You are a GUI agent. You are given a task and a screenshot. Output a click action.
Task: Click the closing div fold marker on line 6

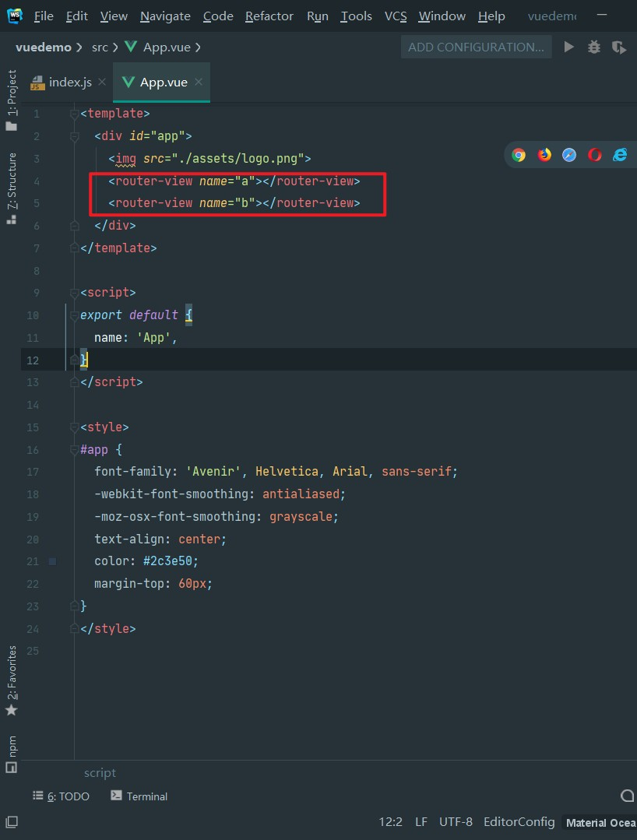pos(75,226)
